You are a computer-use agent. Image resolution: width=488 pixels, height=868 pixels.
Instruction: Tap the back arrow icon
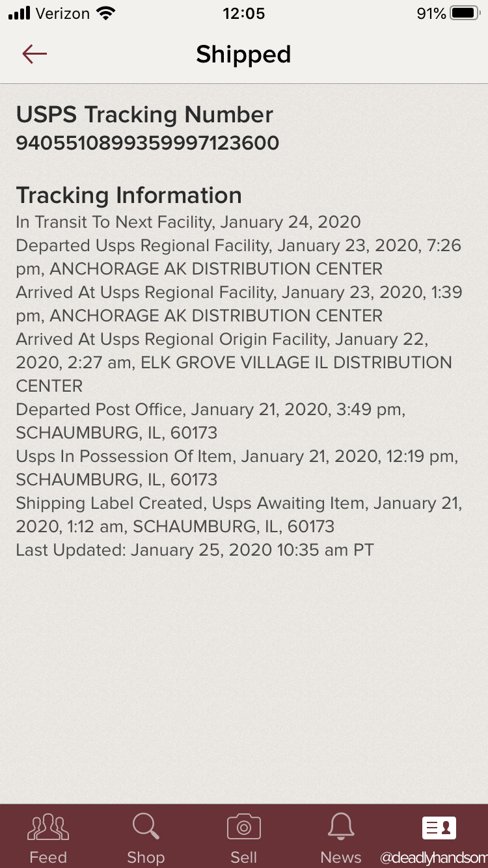(x=34, y=54)
